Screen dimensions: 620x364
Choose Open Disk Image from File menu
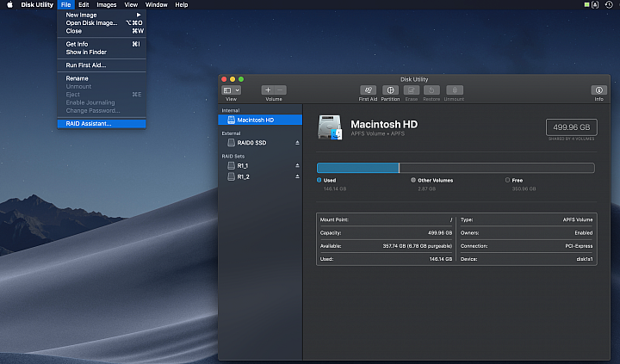pos(102,23)
